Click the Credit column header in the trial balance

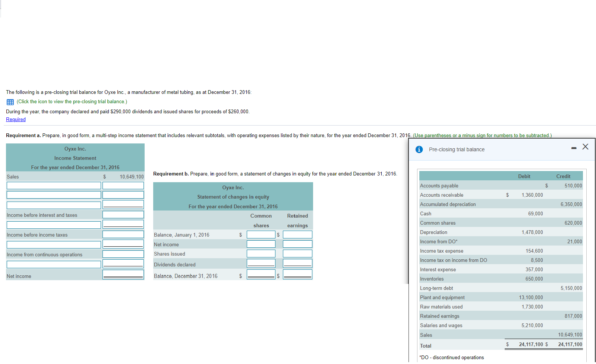[563, 177]
